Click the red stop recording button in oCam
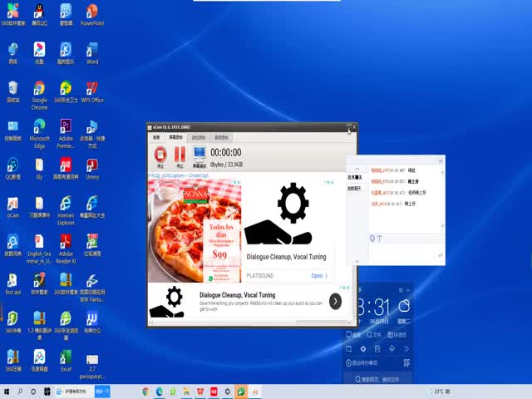This screenshot has width=532, height=399. pyautogui.click(x=160, y=154)
